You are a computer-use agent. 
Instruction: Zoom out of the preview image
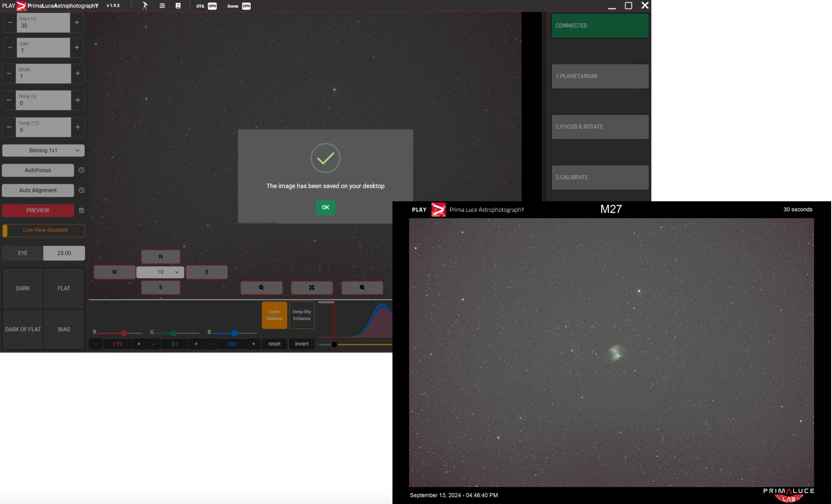point(362,288)
